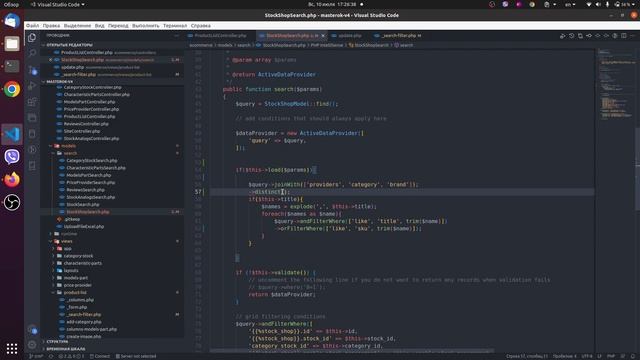Click the UTF-8 encoding in status bar
This screenshot has height=360, width=640.
point(587,356)
